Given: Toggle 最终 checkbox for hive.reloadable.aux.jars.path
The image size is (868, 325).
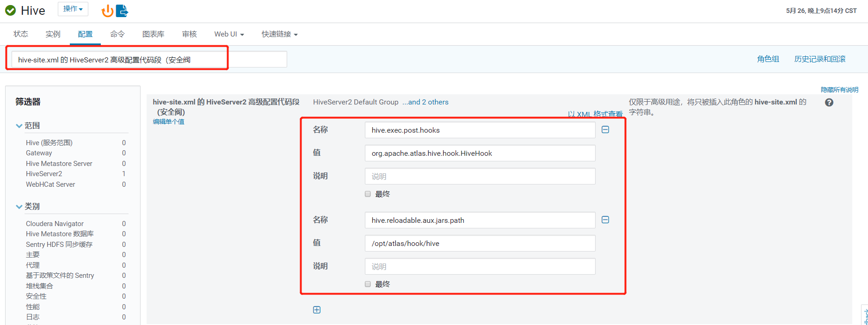Looking at the screenshot, I should click(x=368, y=284).
